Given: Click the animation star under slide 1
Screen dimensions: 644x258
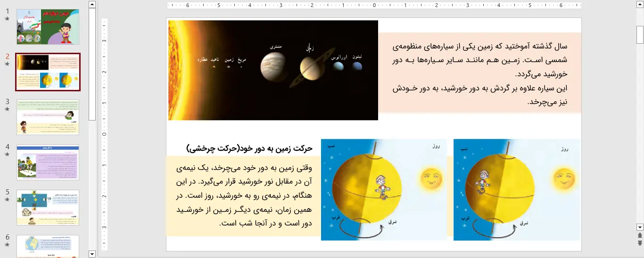Looking at the screenshot, I should [x=7, y=19].
